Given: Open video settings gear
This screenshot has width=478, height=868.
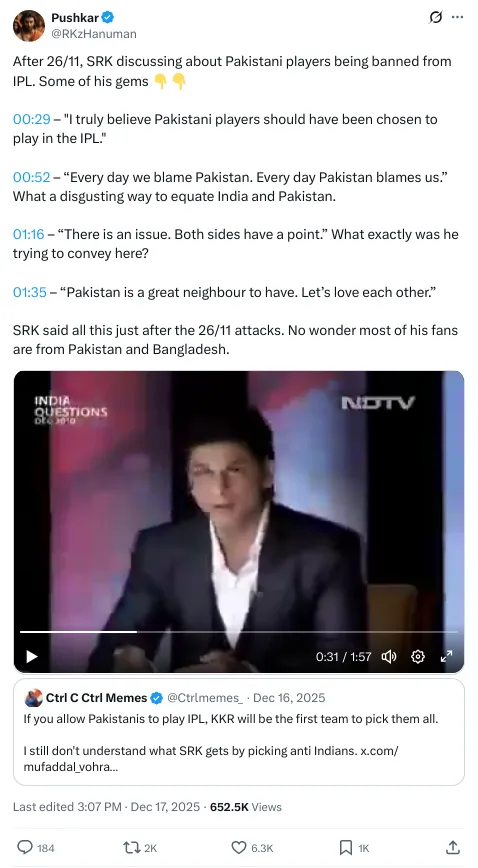Looking at the screenshot, I should 418,657.
